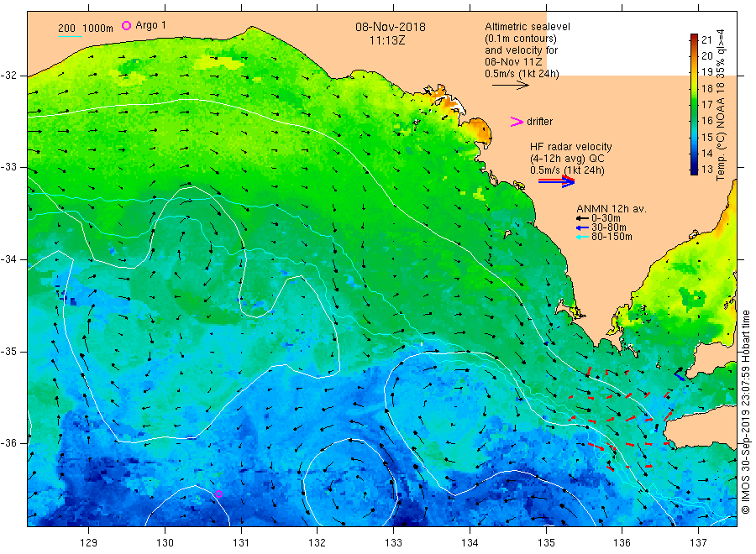
Task: Click the longitude 134 axis label
Action: (470, 543)
